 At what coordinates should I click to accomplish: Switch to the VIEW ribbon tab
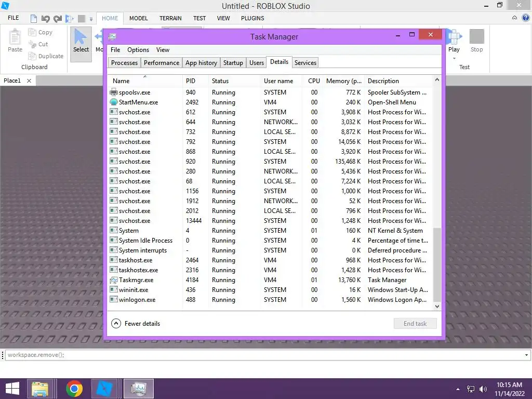(223, 18)
